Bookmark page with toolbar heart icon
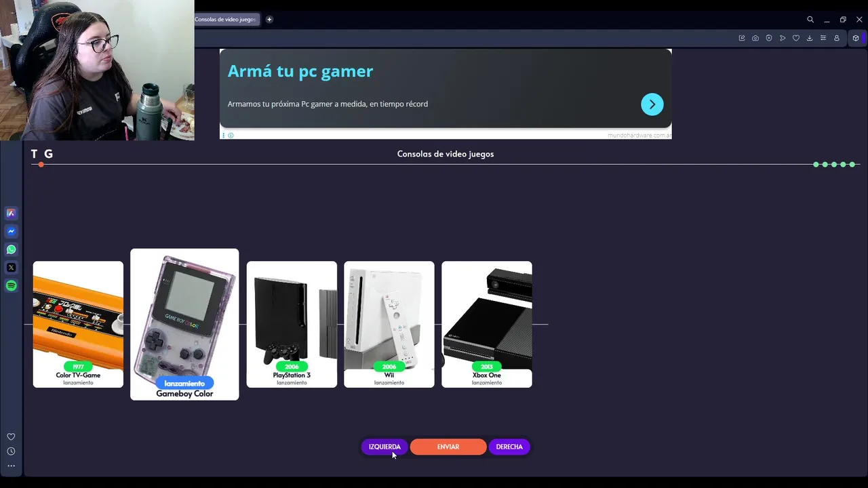The width and height of the screenshot is (868, 488). click(796, 38)
